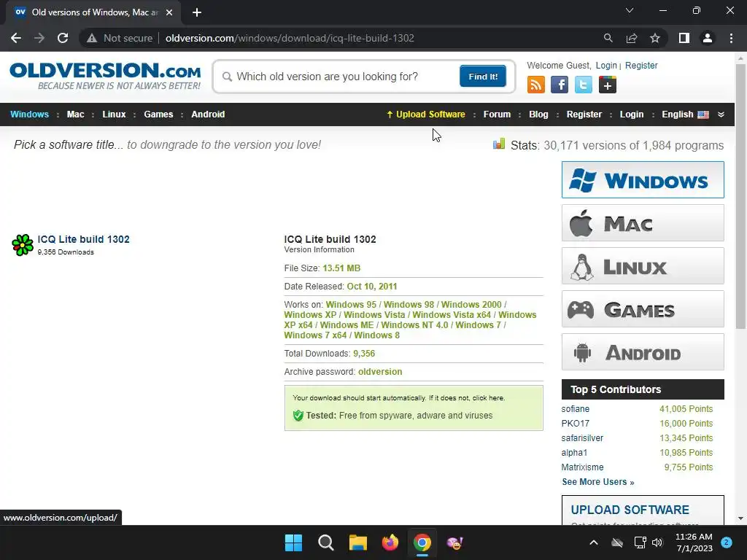The image size is (747, 560).
Task: Show hidden system tray icons
Action: point(594,542)
